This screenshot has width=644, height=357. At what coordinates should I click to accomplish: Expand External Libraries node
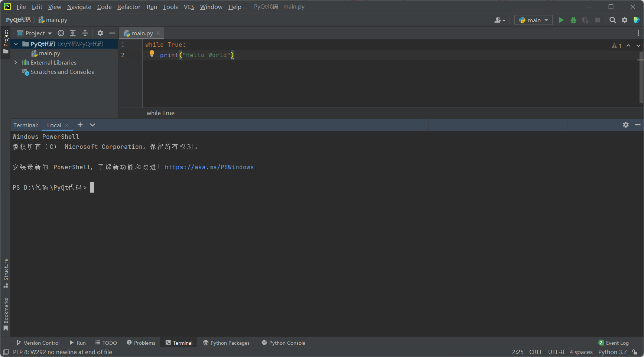16,62
